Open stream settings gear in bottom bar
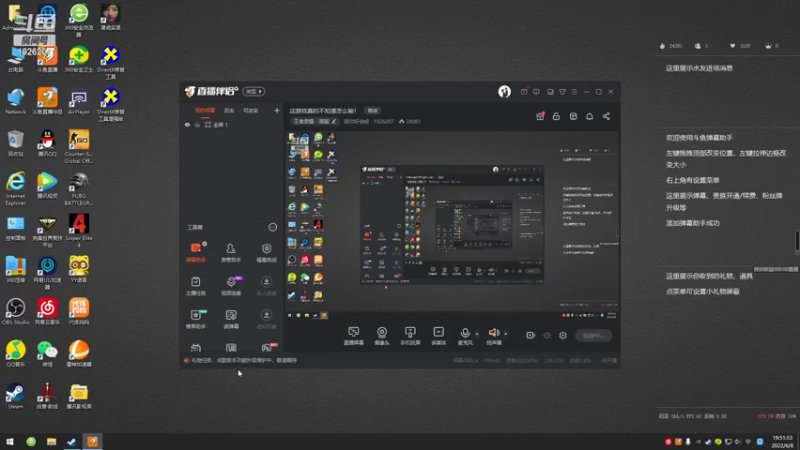This screenshot has width=800, height=450. click(x=563, y=335)
